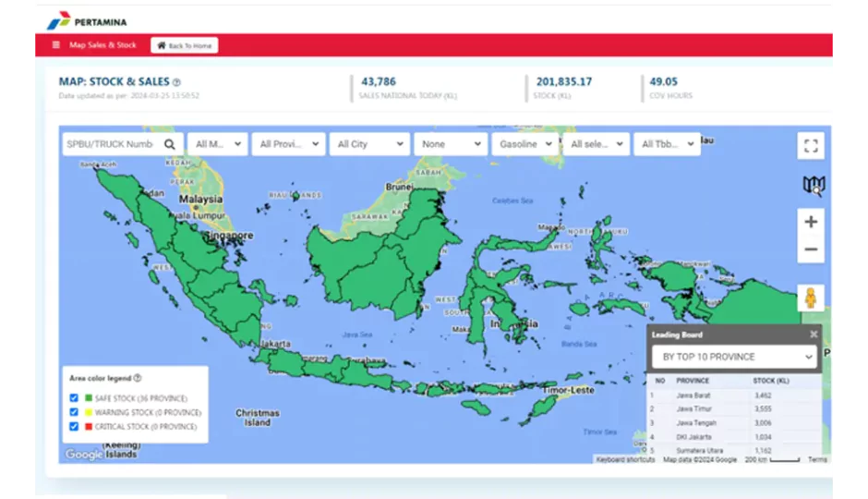Image resolution: width=868 pixels, height=499 pixels.
Task: Uncheck the Safe Stock checkbox
Action: click(x=74, y=397)
